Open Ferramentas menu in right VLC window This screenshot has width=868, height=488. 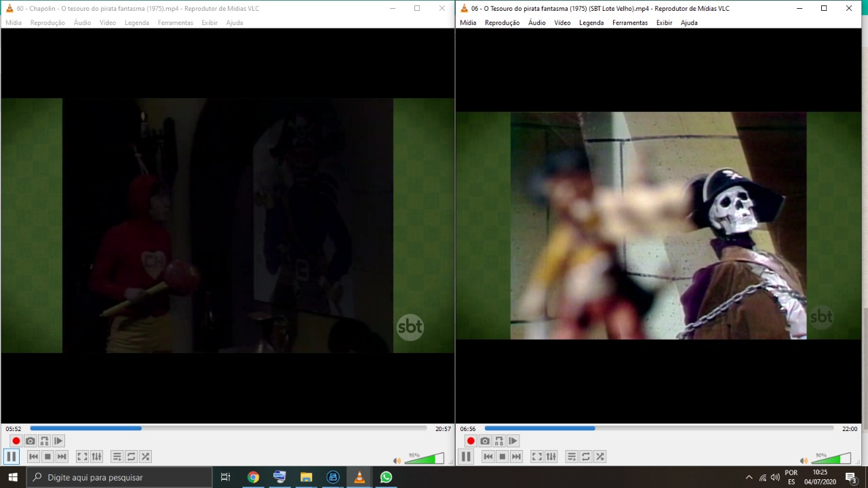pyautogui.click(x=630, y=22)
